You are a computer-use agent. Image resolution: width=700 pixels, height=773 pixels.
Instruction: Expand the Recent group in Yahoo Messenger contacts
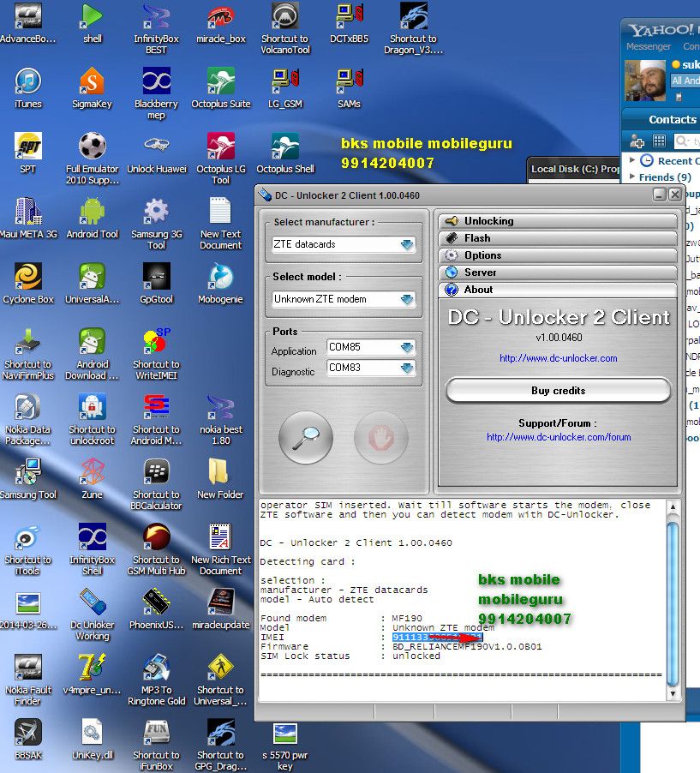point(632,159)
